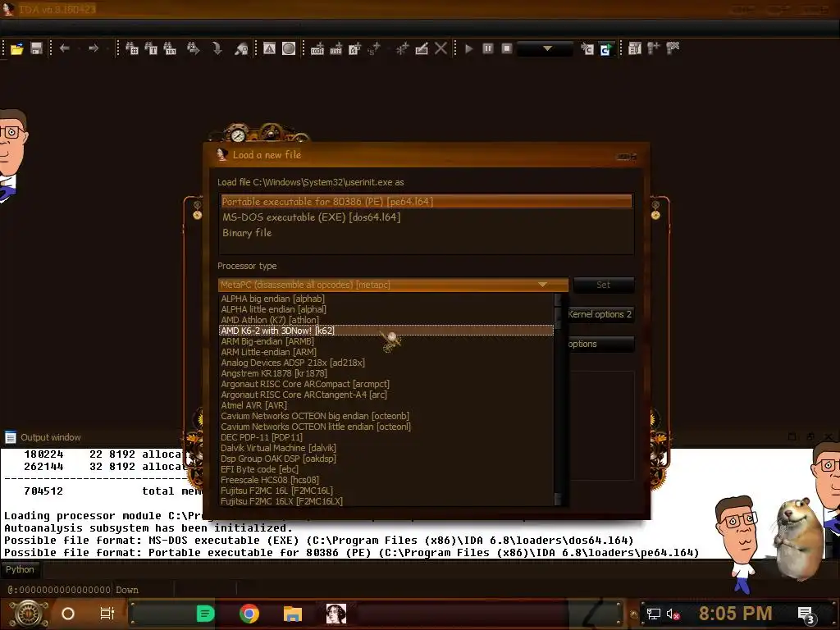Screen dimensions: 840x630
Task: Choose EFI Byte code [ebc] processor
Action: [x=386, y=469]
